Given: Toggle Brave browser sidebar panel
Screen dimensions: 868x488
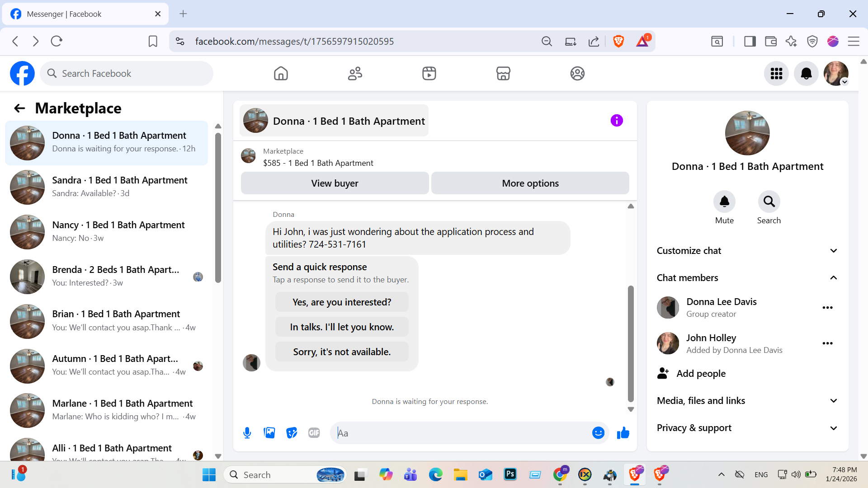Looking at the screenshot, I should (750, 42).
